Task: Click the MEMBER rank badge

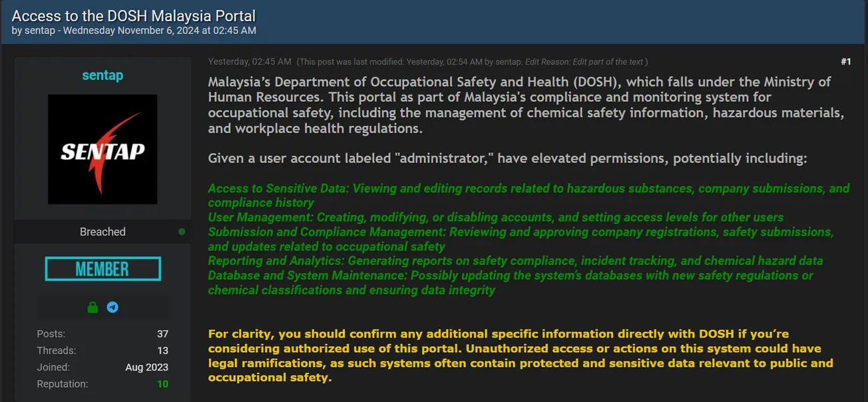Action: click(x=103, y=269)
